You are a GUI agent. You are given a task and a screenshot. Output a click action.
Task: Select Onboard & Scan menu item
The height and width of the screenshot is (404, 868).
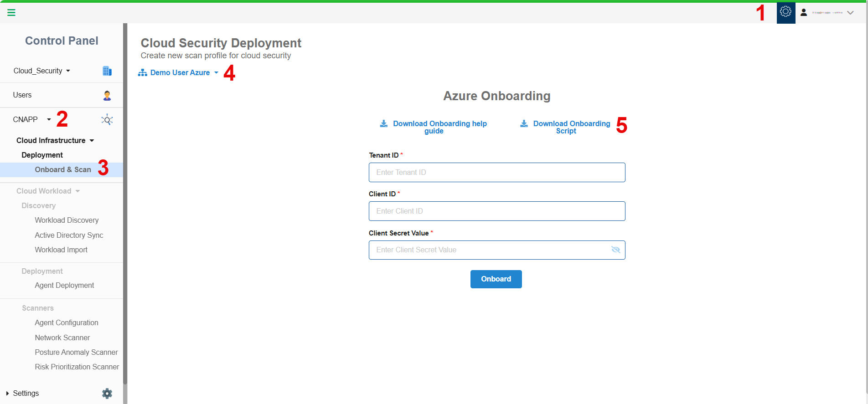(63, 170)
